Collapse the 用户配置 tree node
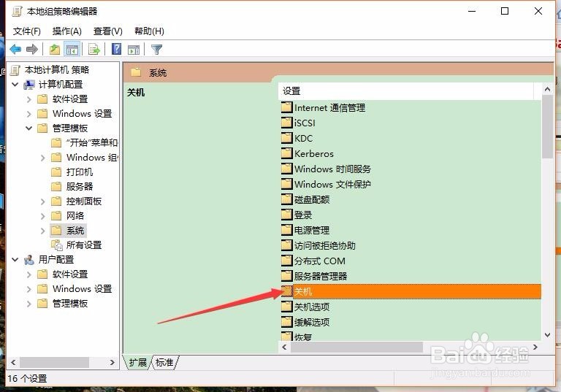This screenshot has width=561, height=392. pyautogui.click(x=15, y=260)
